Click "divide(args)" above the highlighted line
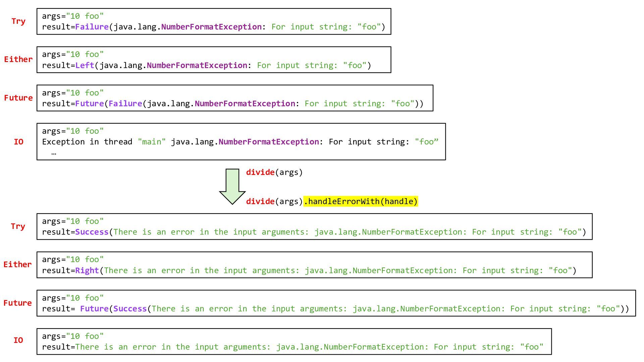The image size is (644, 362). (x=274, y=172)
